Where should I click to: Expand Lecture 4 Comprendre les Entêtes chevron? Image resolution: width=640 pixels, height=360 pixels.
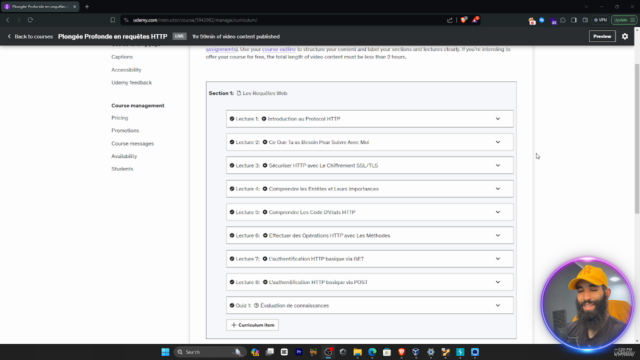498,189
